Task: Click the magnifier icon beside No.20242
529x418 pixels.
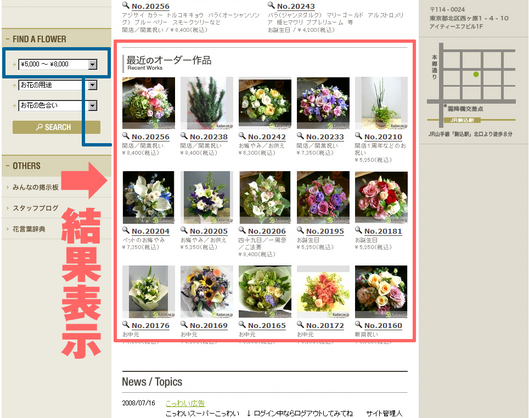Action: coord(242,136)
